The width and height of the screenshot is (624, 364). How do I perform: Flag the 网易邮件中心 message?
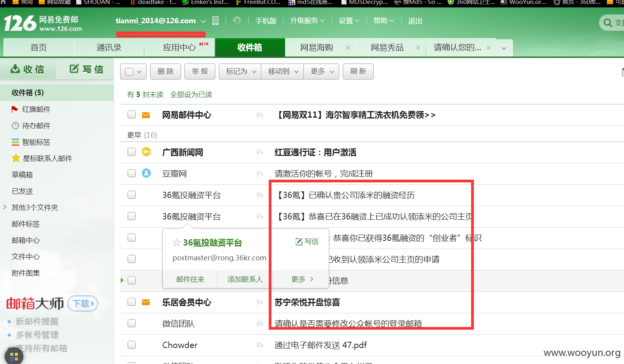260,115
